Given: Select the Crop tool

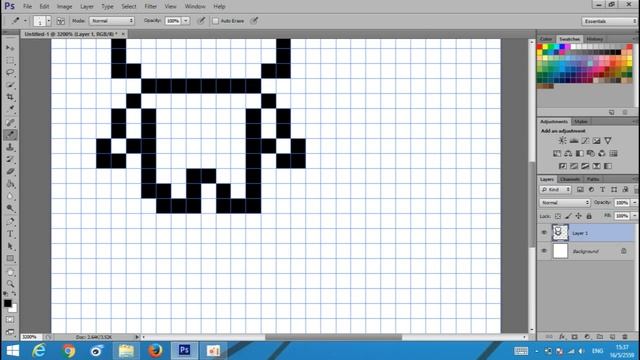Looking at the screenshot, I should tap(10, 97).
